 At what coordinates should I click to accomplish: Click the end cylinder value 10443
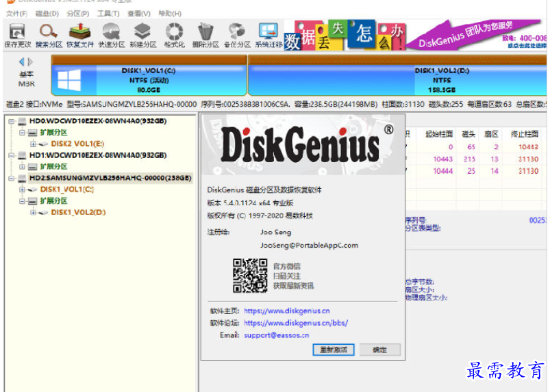pos(528,147)
